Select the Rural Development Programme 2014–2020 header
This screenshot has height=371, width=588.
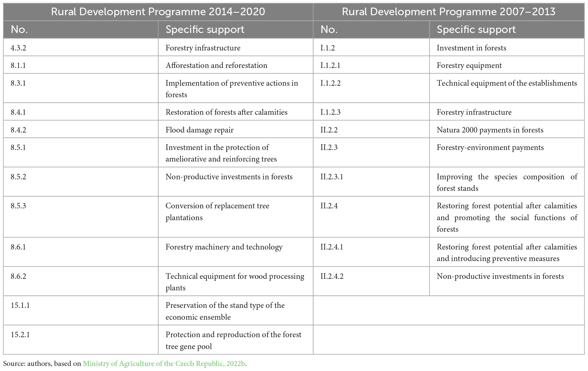pyautogui.click(x=158, y=12)
